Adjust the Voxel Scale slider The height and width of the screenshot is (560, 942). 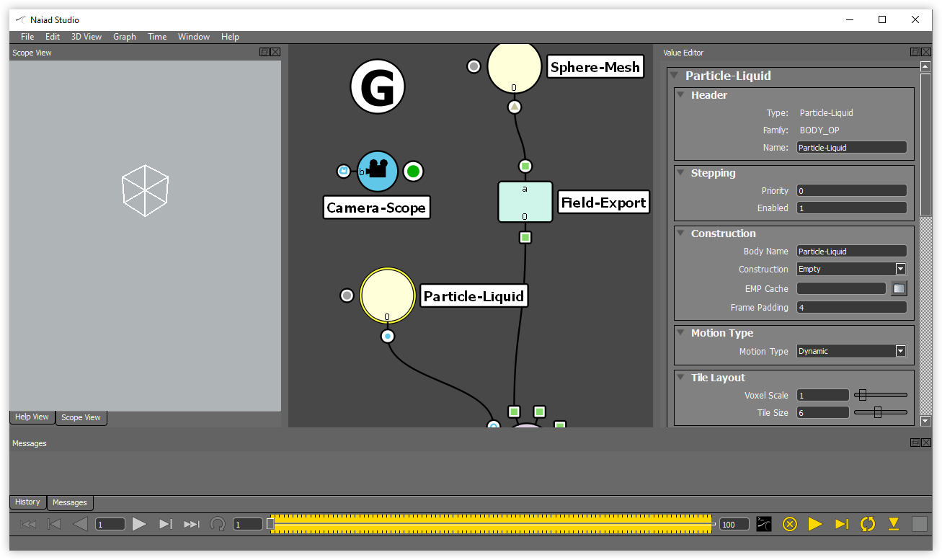pos(862,395)
